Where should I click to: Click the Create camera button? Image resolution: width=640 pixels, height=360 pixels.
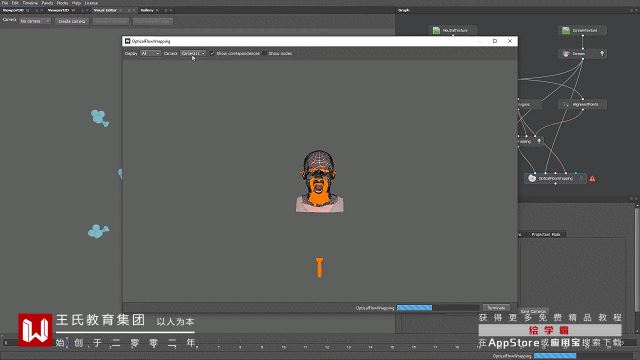pos(71,21)
